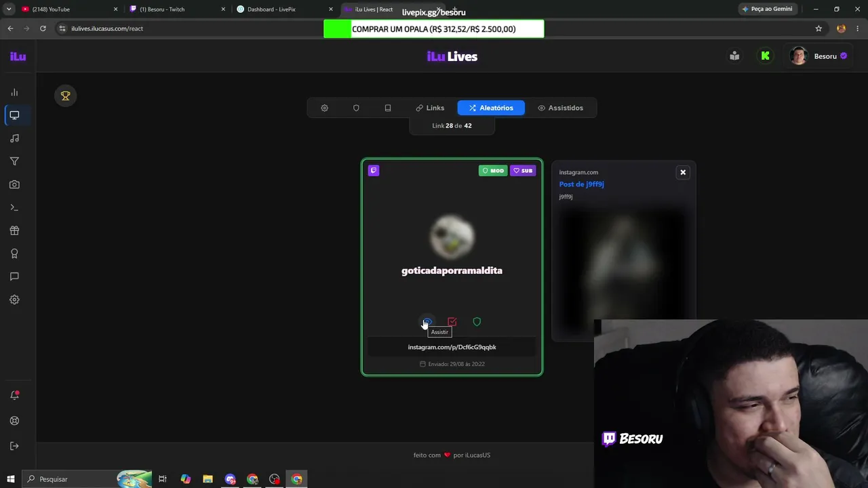Click the logout icon in sidebar
This screenshot has width=868, height=488.
point(14,446)
